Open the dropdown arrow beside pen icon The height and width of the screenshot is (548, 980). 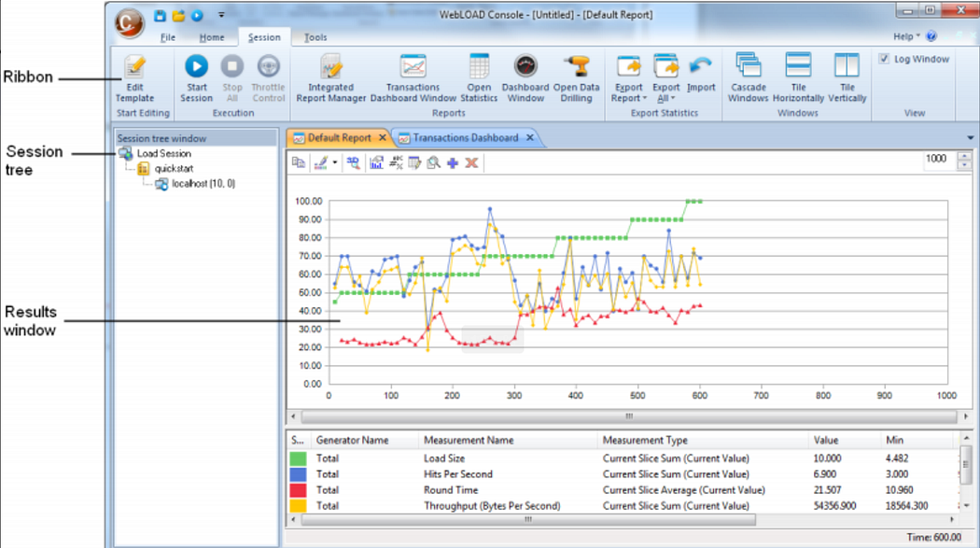(x=335, y=163)
